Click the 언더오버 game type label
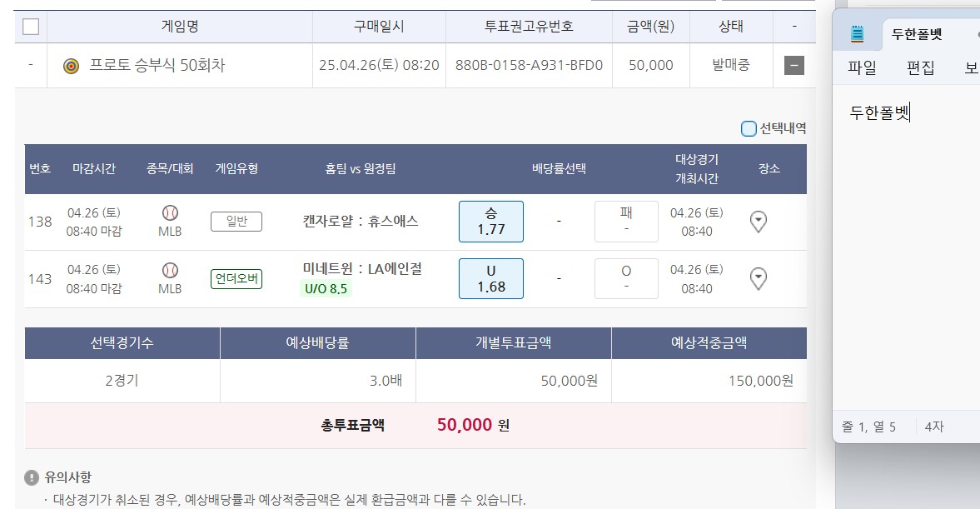Viewport: 980px width, 509px height. click(236, 278)
